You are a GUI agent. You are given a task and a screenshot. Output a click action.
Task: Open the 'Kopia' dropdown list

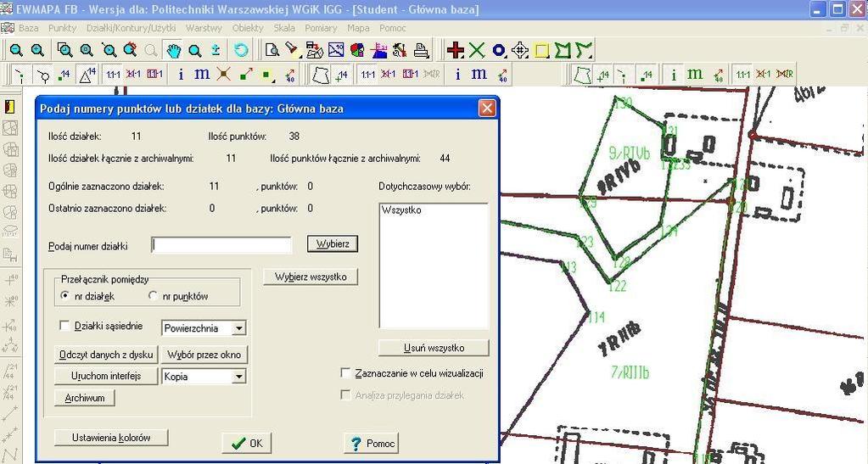coord(238,377)
